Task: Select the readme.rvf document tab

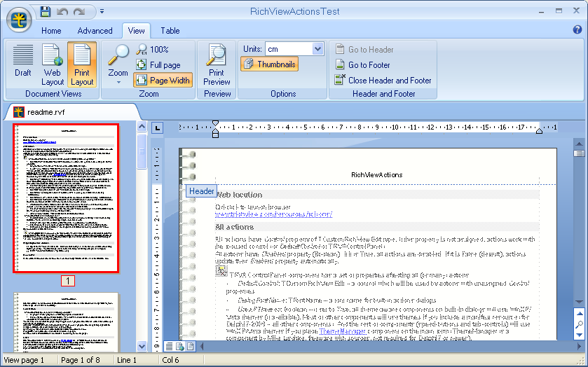Action: [x=71, y=112]
